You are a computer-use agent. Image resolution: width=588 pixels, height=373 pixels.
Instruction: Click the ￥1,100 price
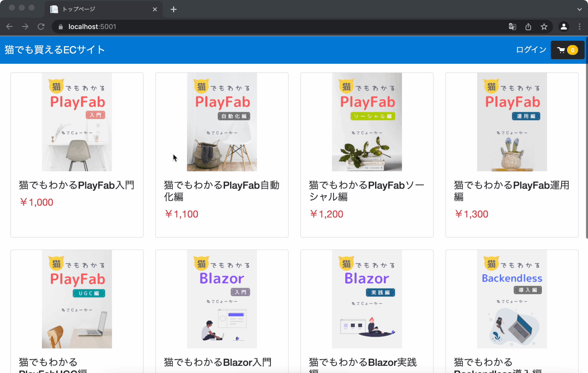click(181, 214)
